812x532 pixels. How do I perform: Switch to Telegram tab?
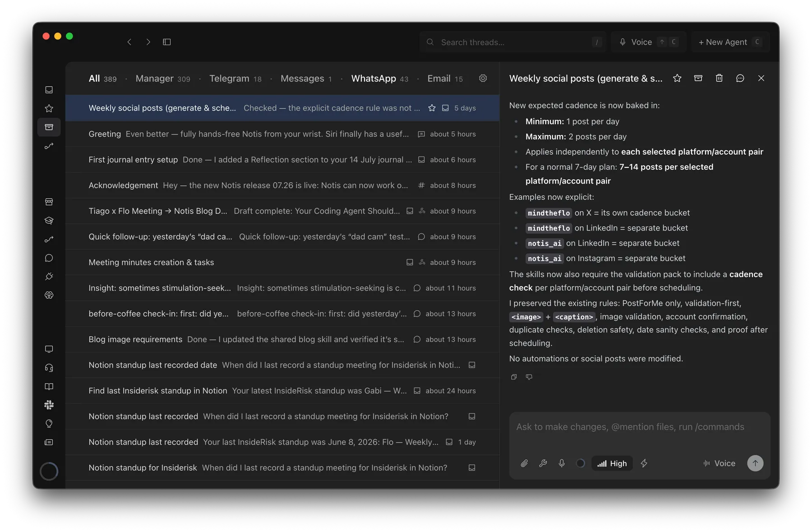[235, 79]
